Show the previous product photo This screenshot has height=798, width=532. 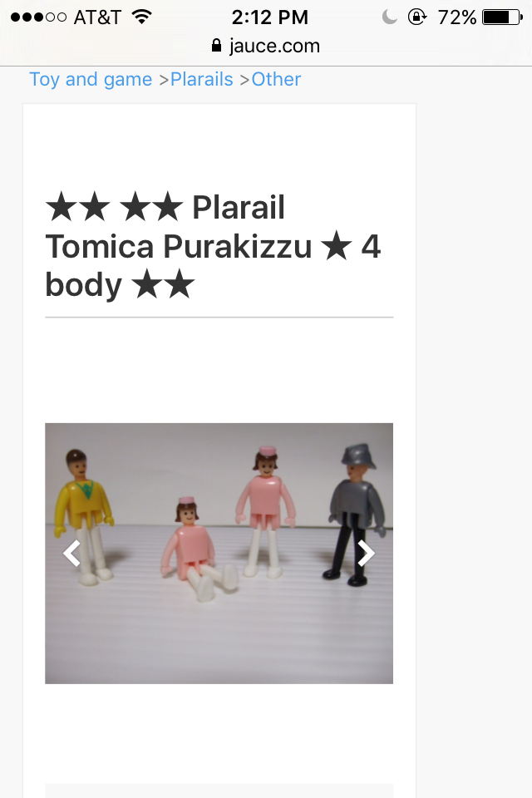pos(71,554)
